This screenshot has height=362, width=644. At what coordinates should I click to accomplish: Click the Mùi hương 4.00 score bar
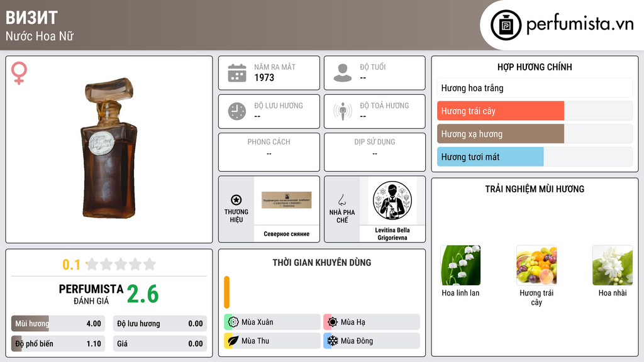tap(58, 324)
